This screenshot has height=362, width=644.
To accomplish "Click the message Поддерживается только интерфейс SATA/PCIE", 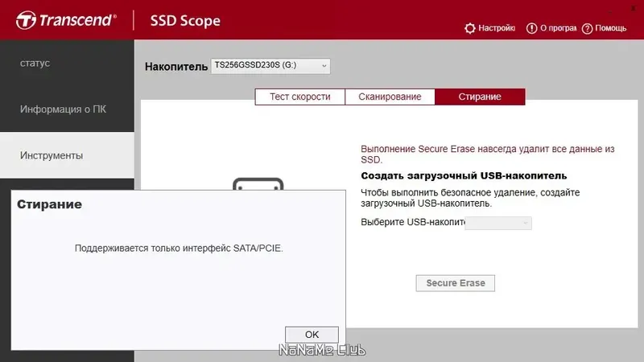I will click(x=179, y=249).
